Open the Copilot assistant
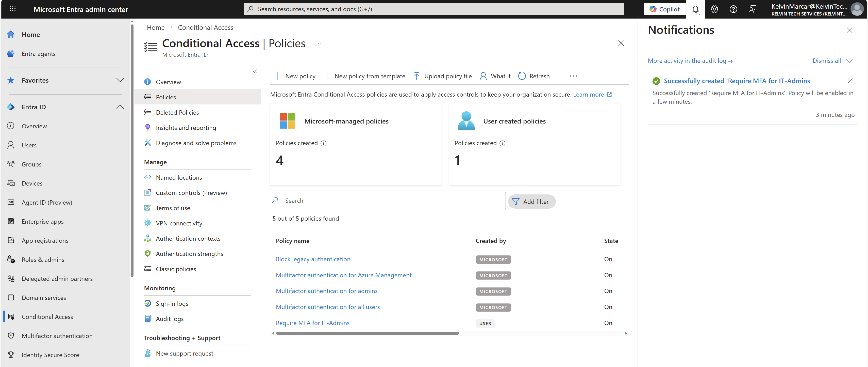This screenshot has width=868, height=367. 664,9
